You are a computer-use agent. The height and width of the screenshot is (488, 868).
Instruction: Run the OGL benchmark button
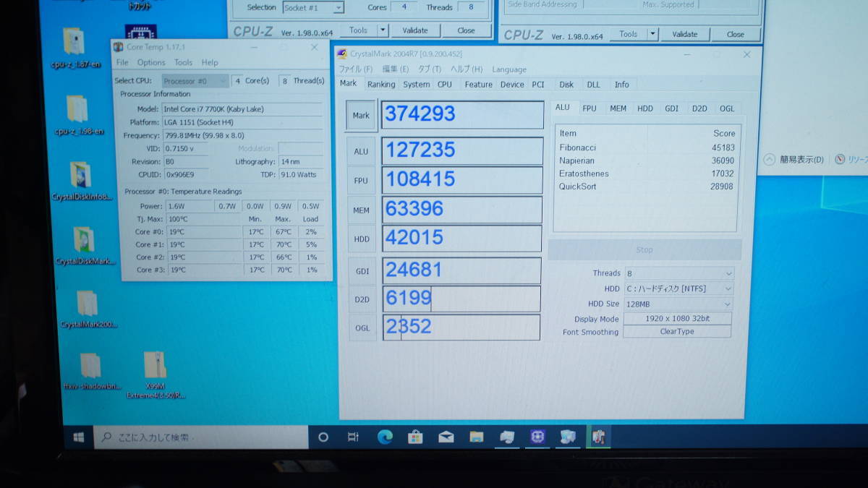[362, 328]
